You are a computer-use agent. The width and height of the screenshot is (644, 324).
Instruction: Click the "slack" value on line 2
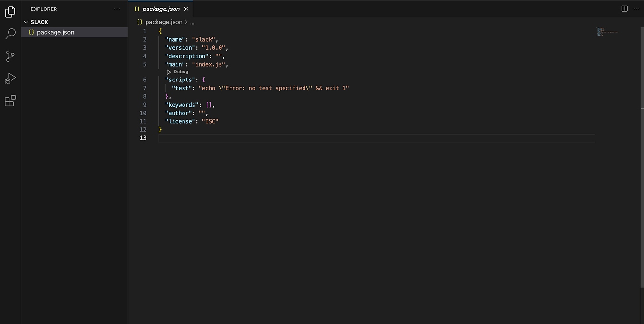(203, 39)
